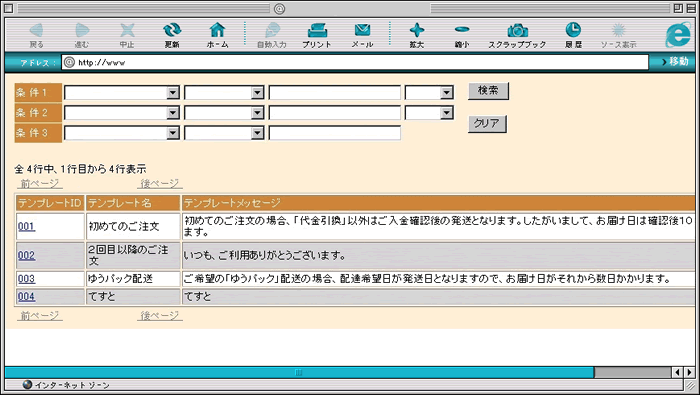Click the テンプレートメッセージ column header
The image size is (700, 395).
(x=438, y=203)
